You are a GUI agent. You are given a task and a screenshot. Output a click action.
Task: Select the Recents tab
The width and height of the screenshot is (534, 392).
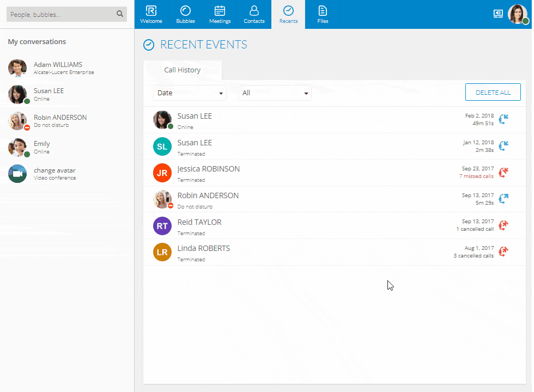[x=288, y=14]
